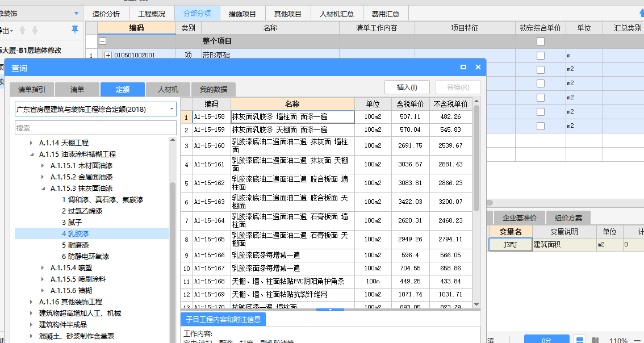Click the vertical scrollbar of the chapter tree
644x343 pixels.
tap(173, 263)
